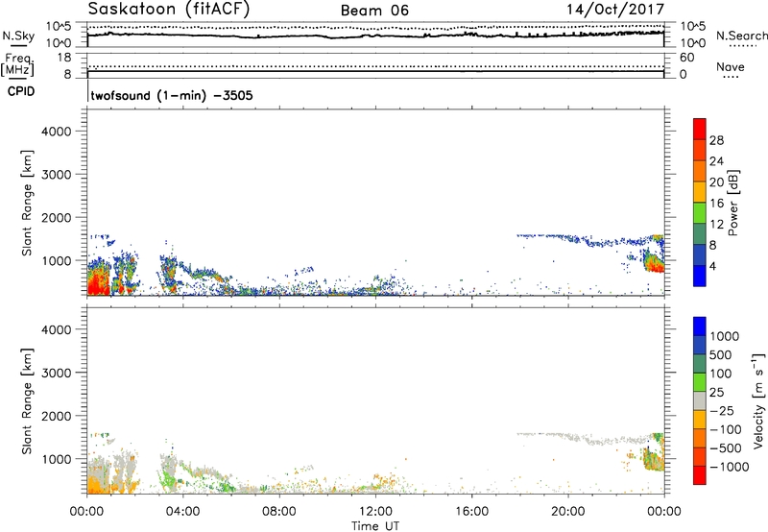Select the 'Time UT' axis title
Viewport: 768px width, 532px height.
click(375, 526)
